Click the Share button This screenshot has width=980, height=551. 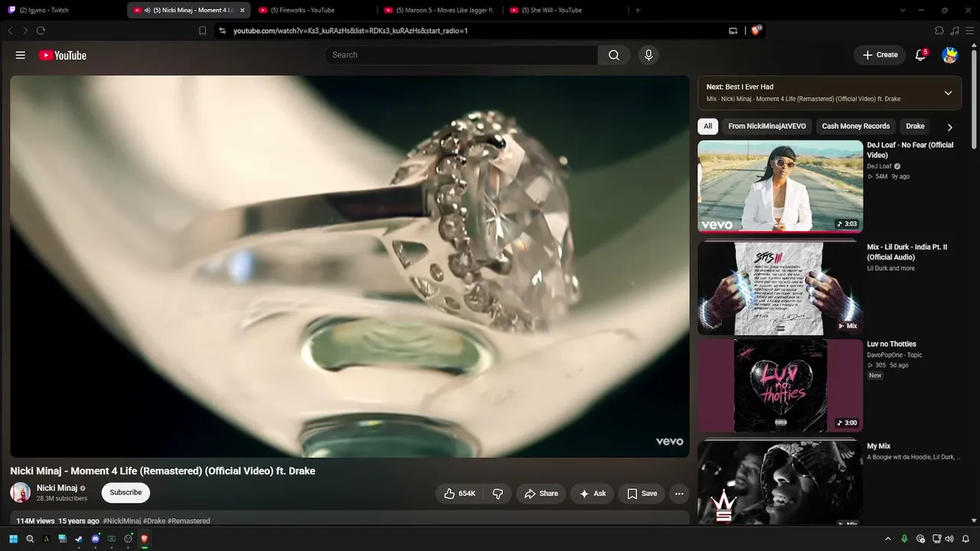click(541, 494)
